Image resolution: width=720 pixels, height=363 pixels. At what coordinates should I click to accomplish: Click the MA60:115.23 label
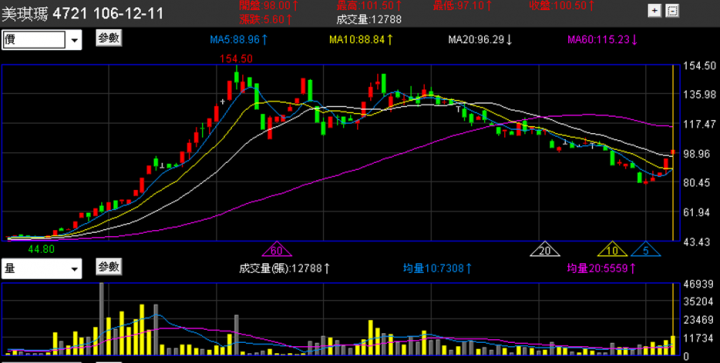[602, 40]
